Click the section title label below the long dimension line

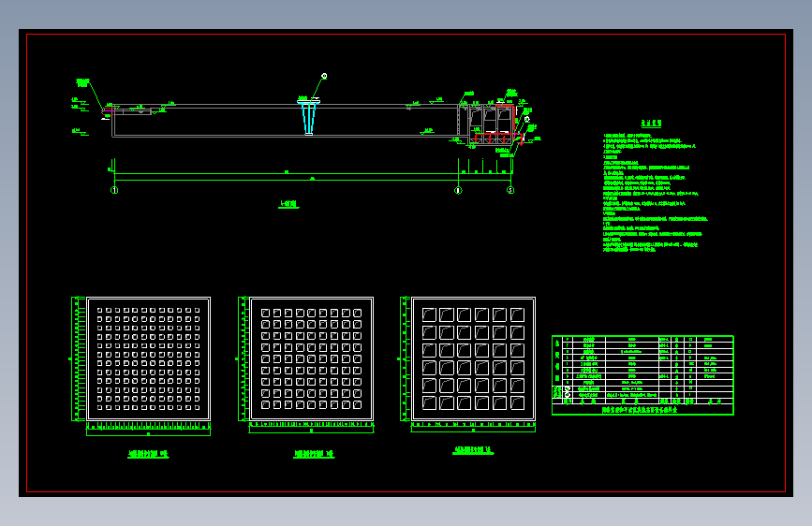click(289, 204)
